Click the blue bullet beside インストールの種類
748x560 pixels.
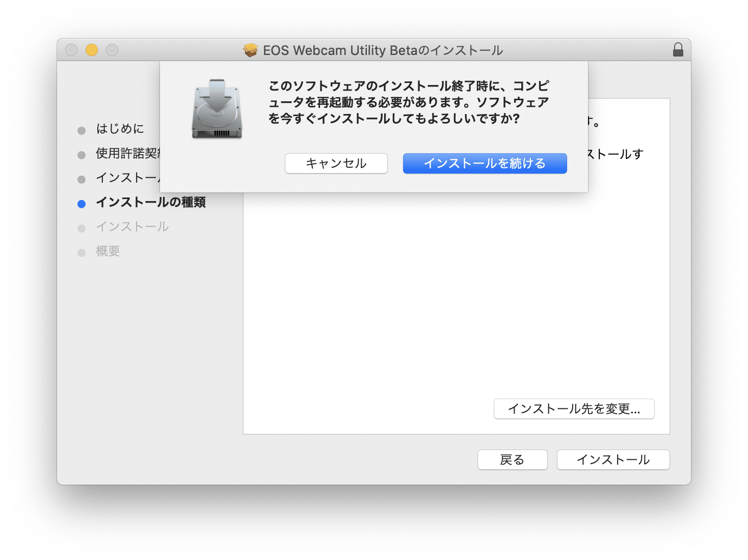pyautogui.click(x=82, y=204)
